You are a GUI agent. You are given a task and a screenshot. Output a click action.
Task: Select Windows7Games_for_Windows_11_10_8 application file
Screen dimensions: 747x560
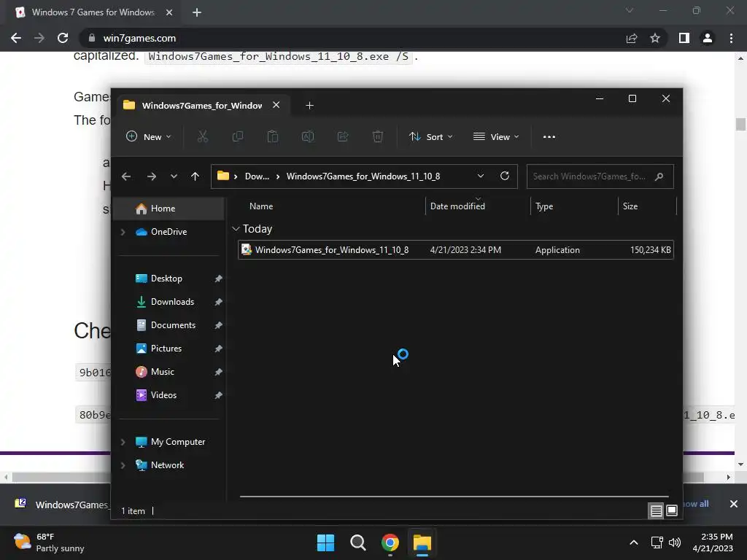455,250
